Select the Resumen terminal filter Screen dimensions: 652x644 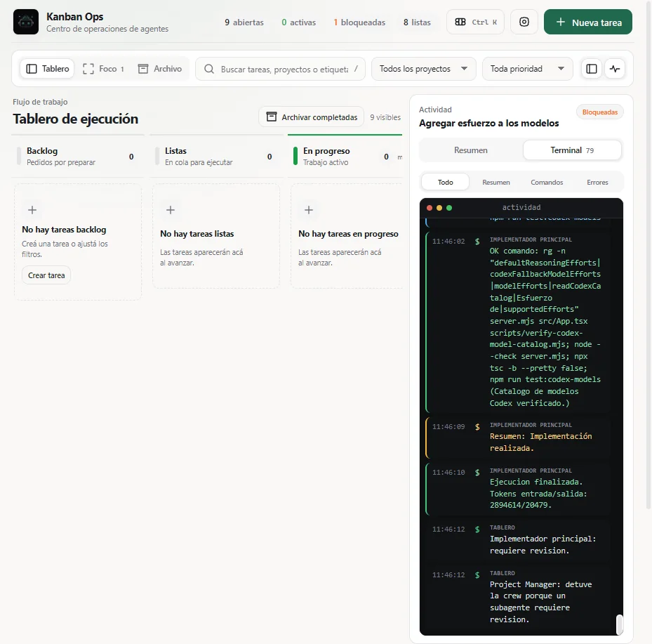pyautogui.click(x=496, y=182)
